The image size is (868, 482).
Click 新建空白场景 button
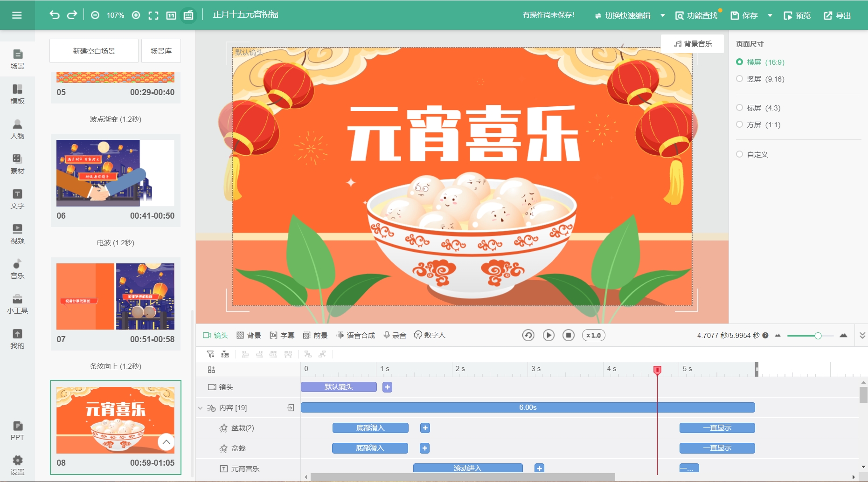coord(94,51)
